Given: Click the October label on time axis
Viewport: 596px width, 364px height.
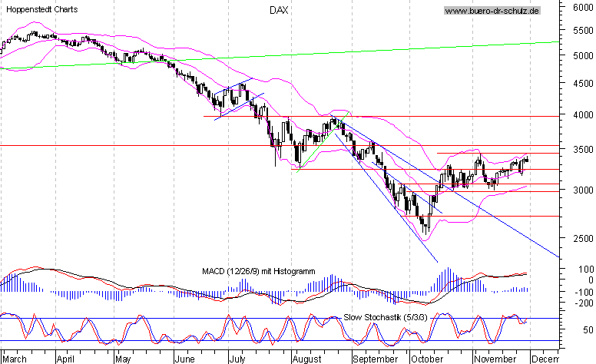Looking at the screenshot, I should coord(427,359).
